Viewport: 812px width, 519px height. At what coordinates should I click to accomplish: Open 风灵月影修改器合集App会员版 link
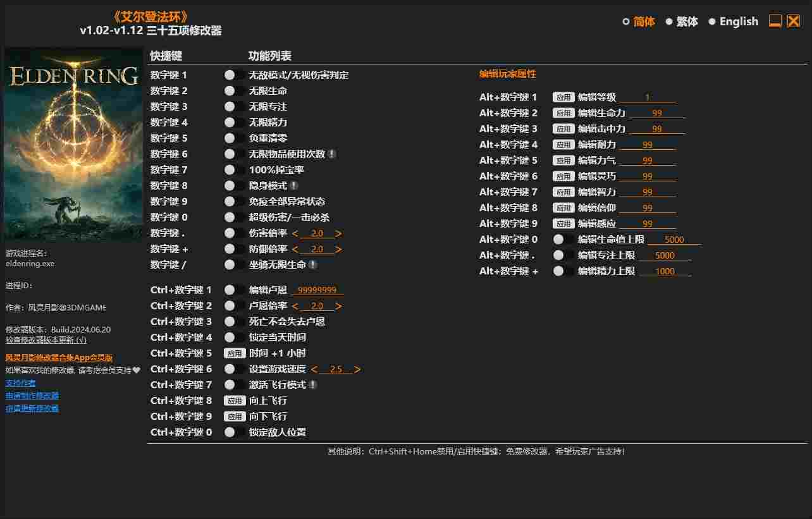59,357
